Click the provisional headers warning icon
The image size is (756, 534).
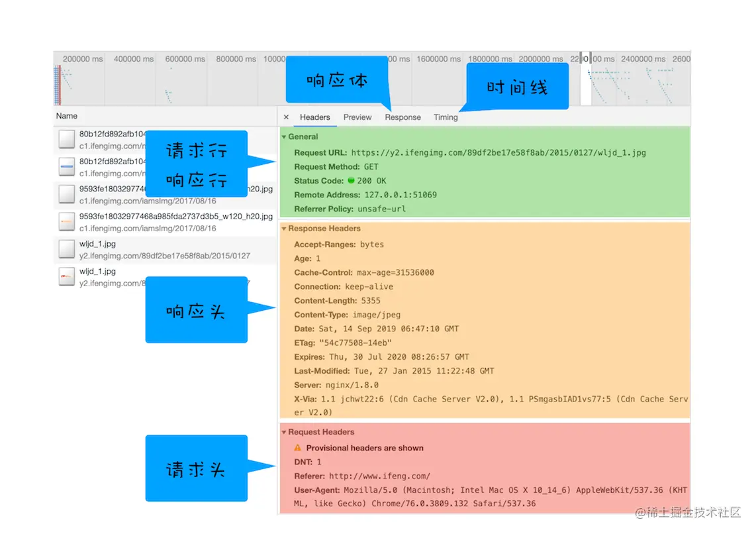tap(297, 448)
